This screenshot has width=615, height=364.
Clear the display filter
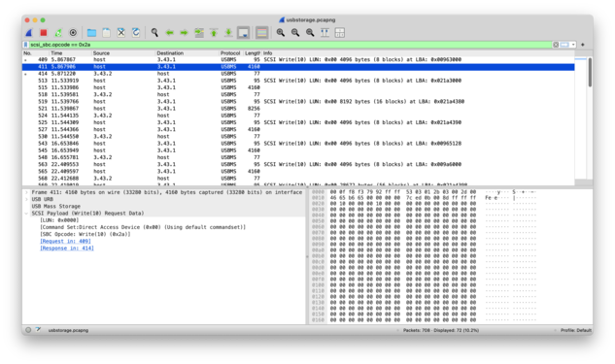[556, 45]
